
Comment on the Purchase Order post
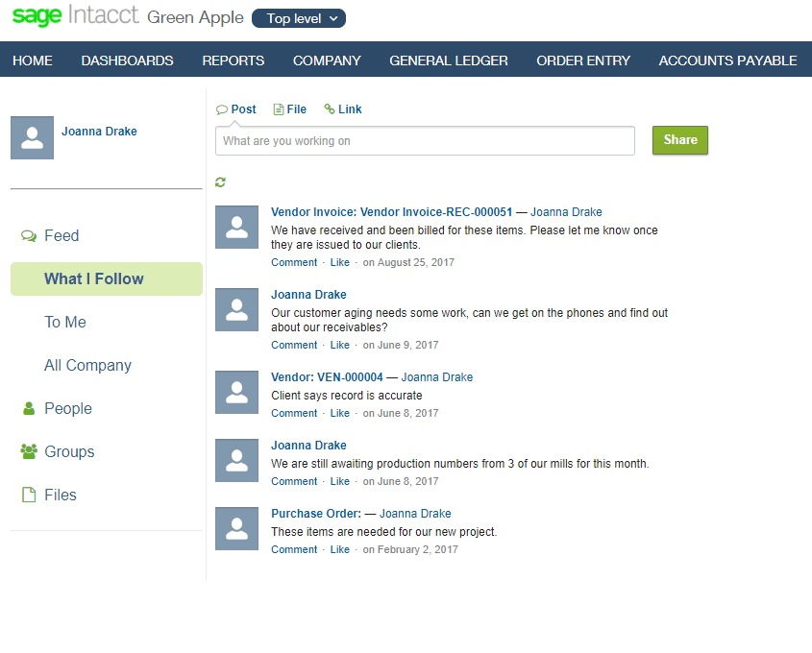[294, 550]
